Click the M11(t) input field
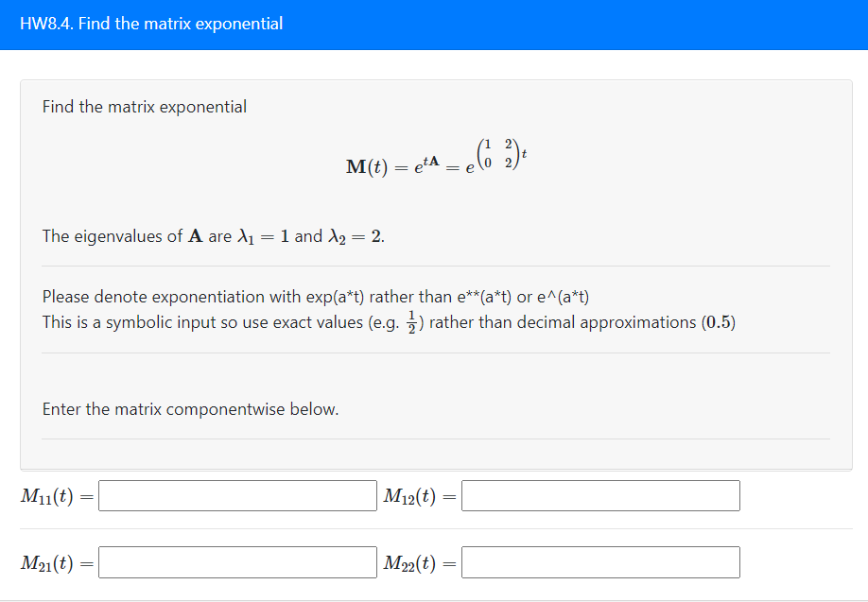868x602 pixels. click(236, 495)
